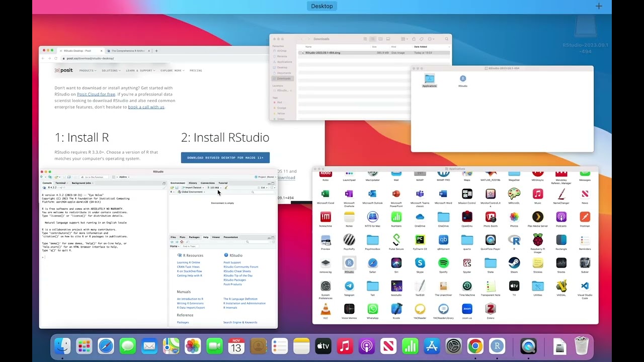Open Finder from the Dock

(x=62, y=346)
